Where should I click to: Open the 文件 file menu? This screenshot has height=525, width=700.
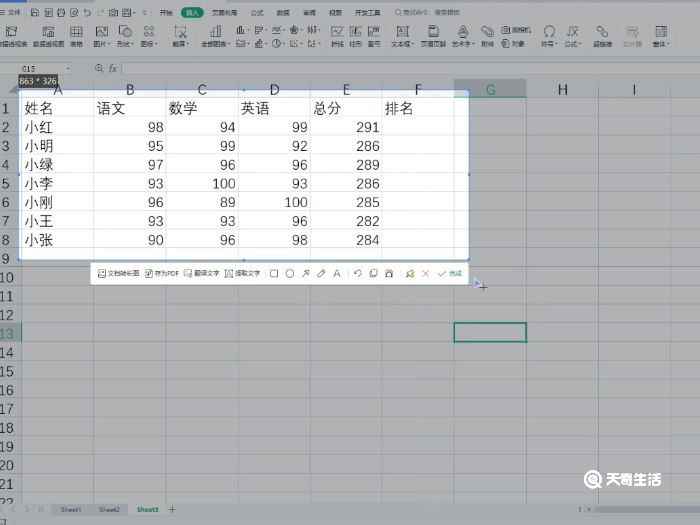pos(11,12)
